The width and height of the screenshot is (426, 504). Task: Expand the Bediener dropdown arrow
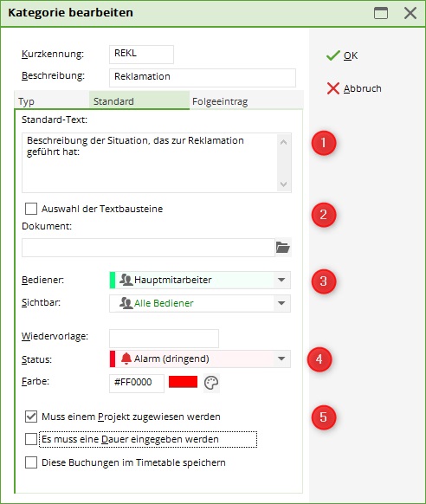(281, 280)
